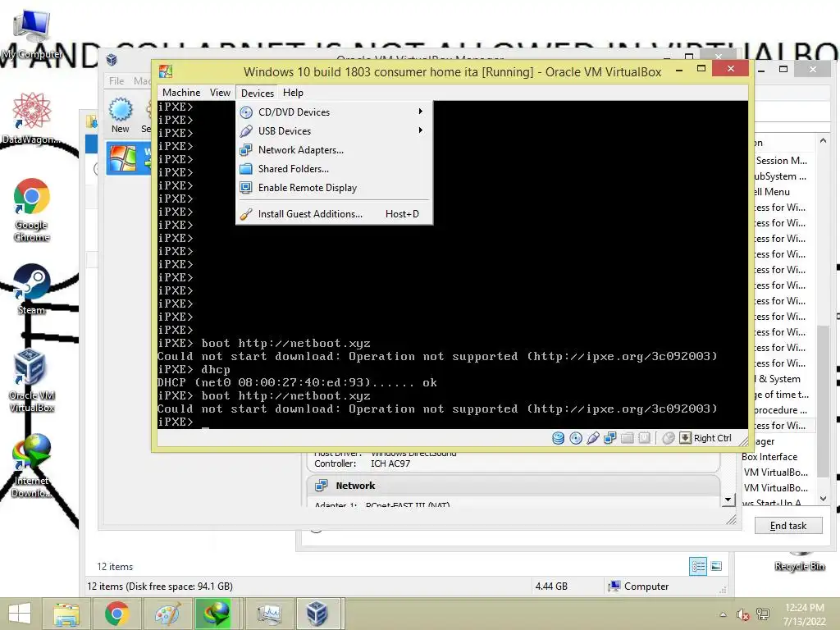Viewport: 840px width, 630px height.
Task: Click the keyboard capture arrow indicator icon
Action: coord(685,438)
